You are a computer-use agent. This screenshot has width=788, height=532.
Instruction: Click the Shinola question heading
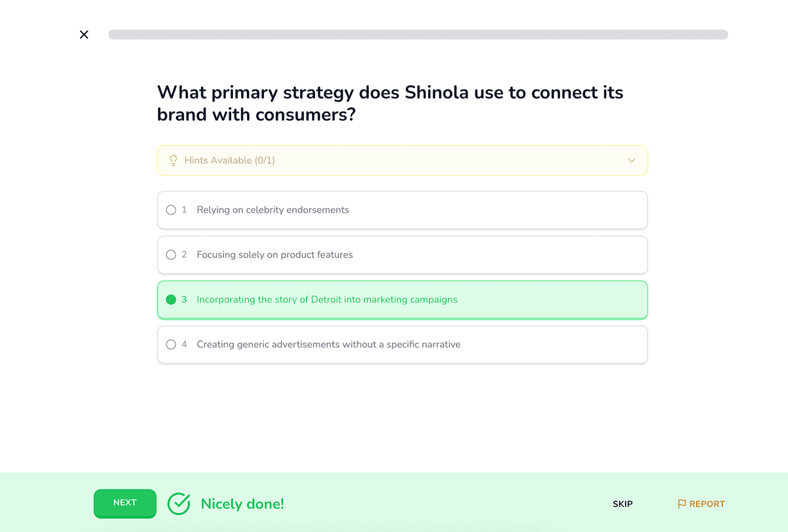tap(390, 103)
